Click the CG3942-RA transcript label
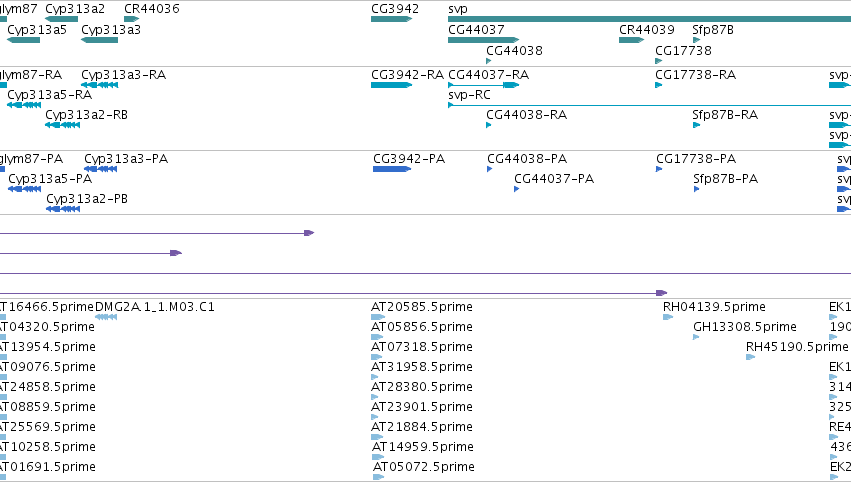851x482 pixels. [x=407, y=74]
